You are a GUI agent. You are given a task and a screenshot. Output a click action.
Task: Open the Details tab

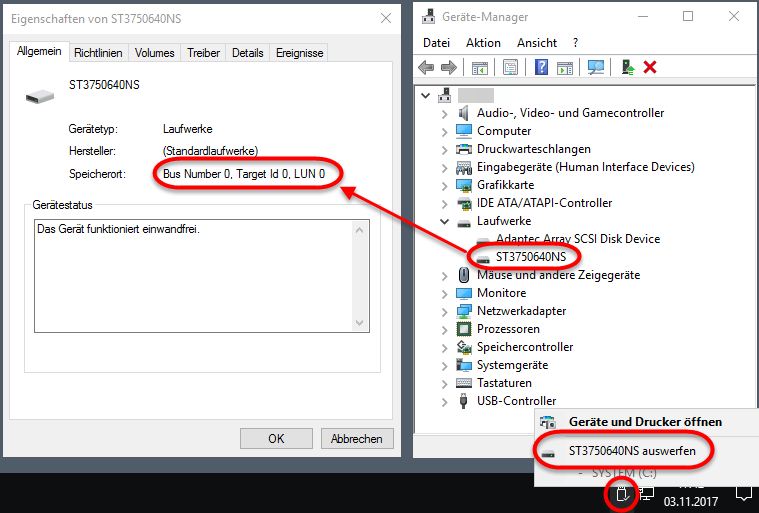coord(248,53)
